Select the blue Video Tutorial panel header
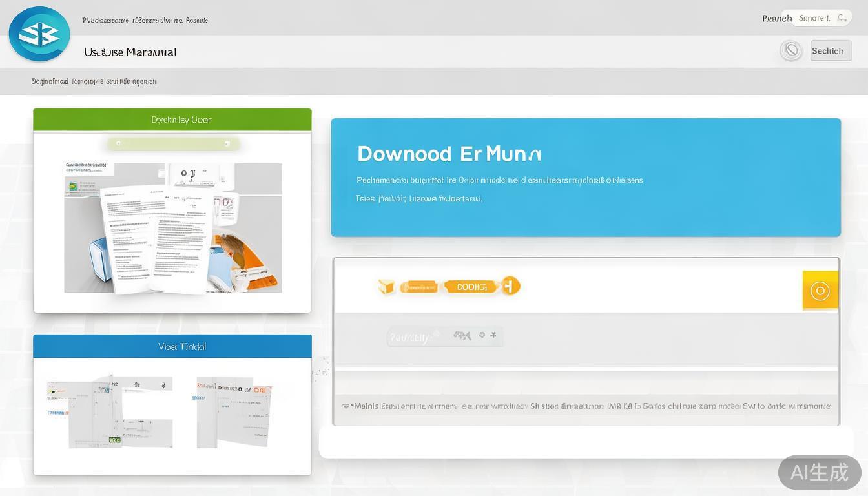This screenshot has height=496, width=868. point(172,347)
